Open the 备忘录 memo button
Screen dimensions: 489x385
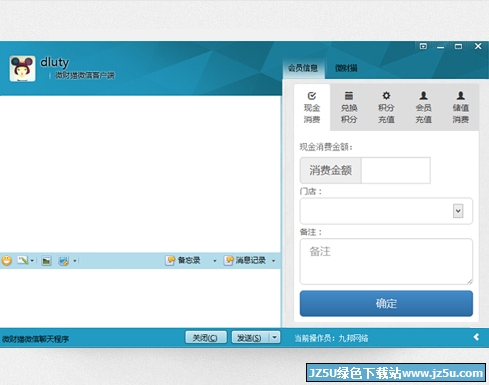click(x=183, y=260)
